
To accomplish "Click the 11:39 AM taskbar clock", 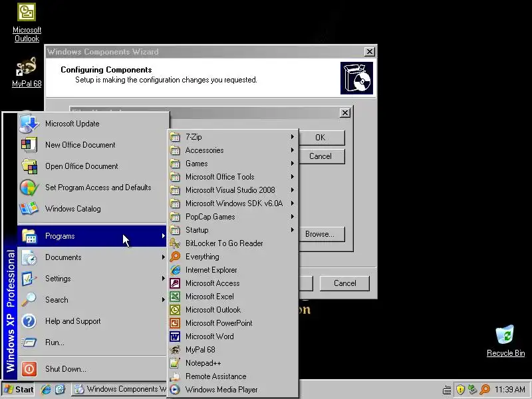I will point(510,390).
